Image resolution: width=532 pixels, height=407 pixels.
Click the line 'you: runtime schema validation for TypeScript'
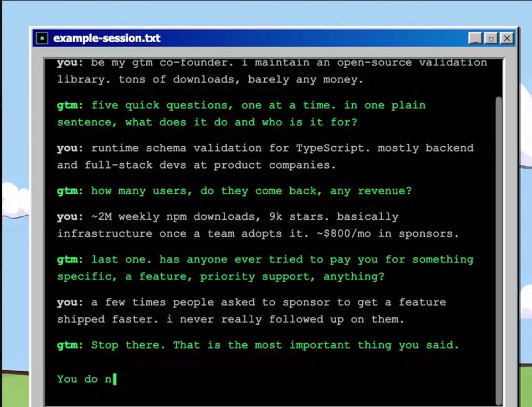(265, 148)
